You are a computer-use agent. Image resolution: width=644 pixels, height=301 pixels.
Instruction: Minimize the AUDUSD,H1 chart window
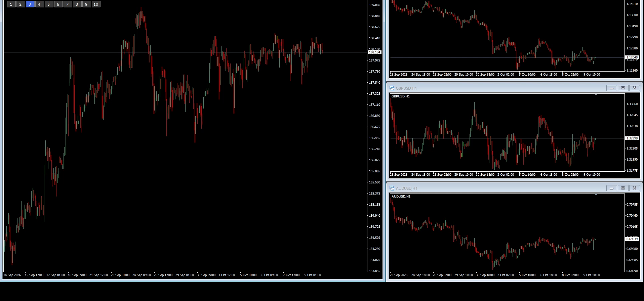tap(611, 188)
